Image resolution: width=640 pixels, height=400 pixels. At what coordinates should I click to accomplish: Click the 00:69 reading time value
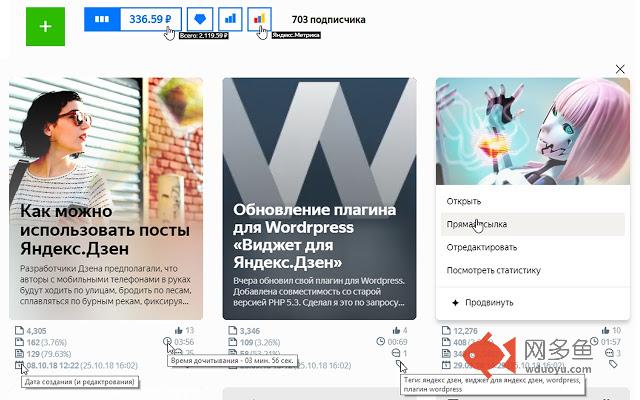(398, 342)
